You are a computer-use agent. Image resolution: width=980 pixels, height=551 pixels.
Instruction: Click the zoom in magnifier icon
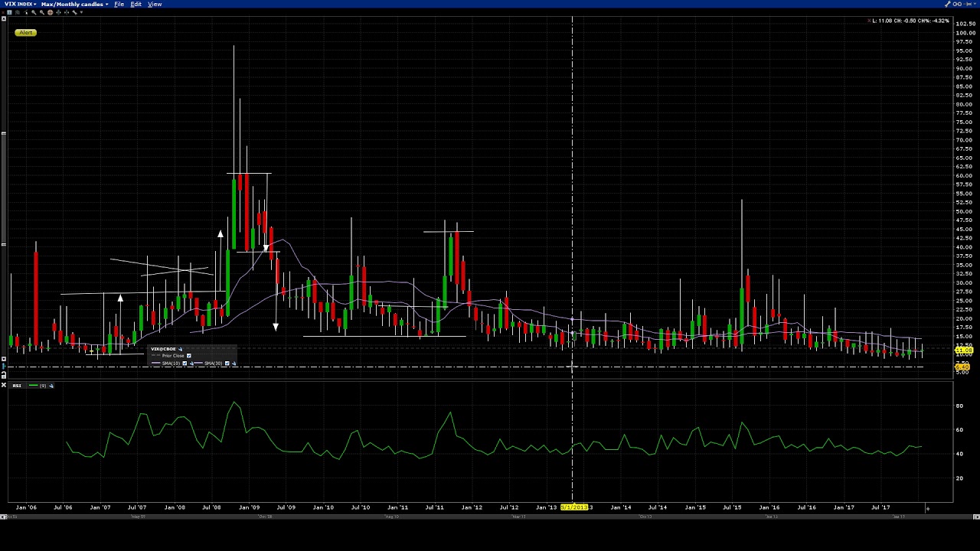(x=34, y=12)
